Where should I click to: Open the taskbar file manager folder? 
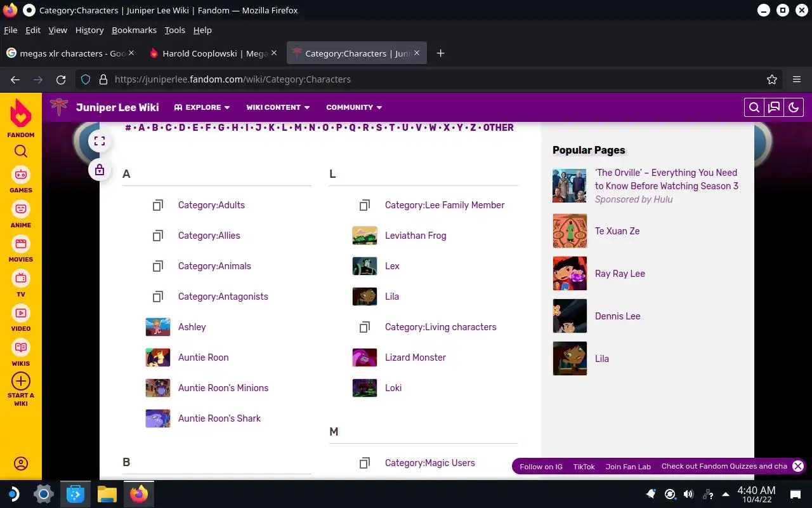coord(107,494)
